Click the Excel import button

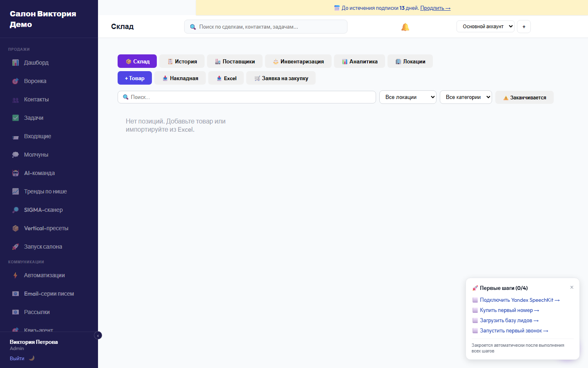[x=226, y=78]
